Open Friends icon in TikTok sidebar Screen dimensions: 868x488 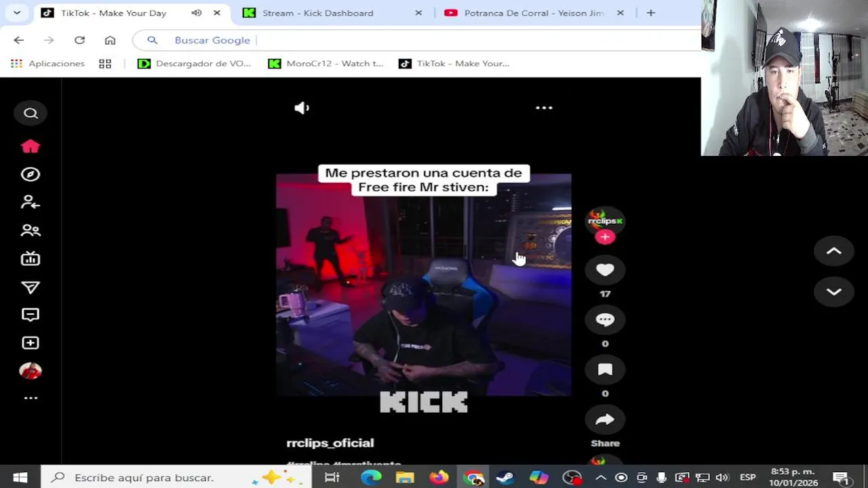[31, 230]
